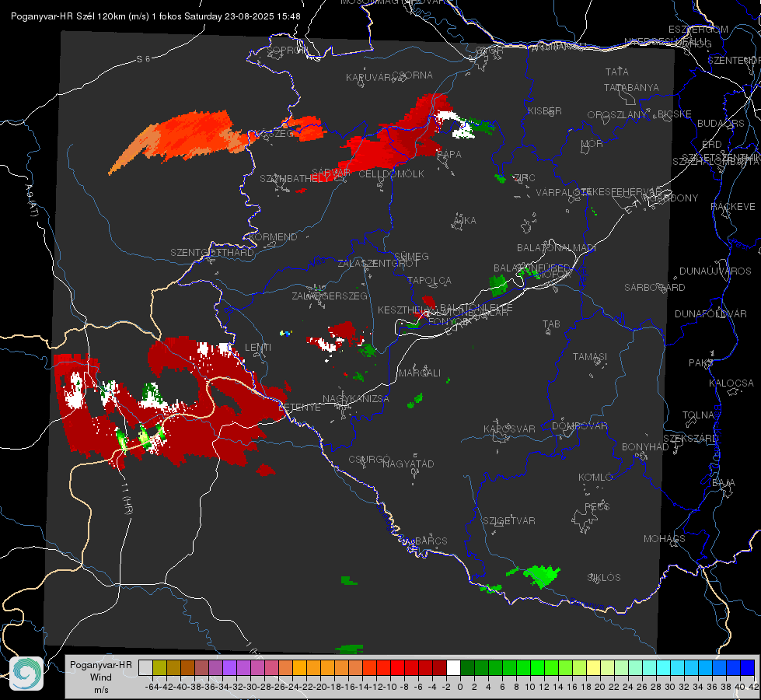Select the ZALAEGERSZEG city label
The width and height of the screenshot is (761, 700).
tap(330, 296)
